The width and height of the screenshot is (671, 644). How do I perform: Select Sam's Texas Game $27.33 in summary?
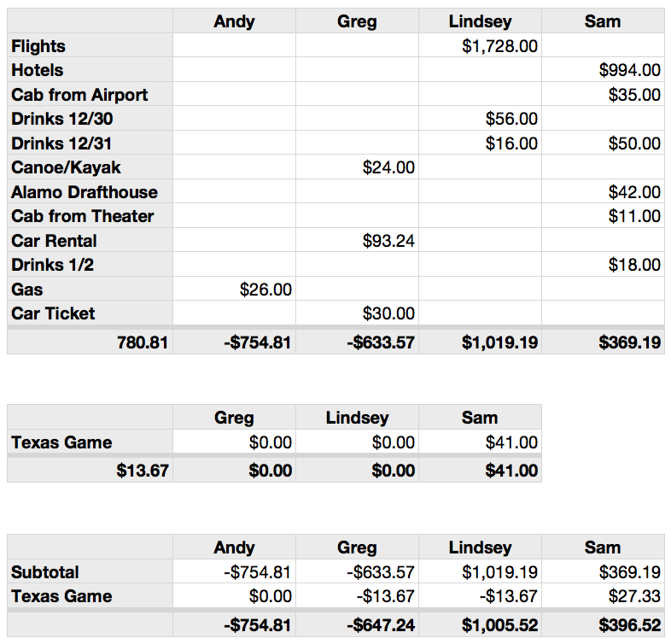tap(603, 595)
